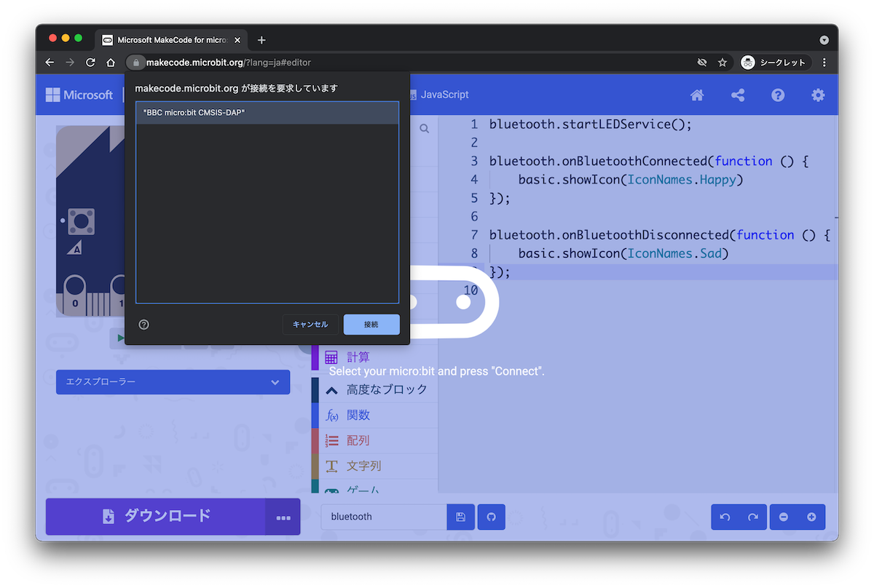Open the シークレット incognito profile button
The height and width of the screenshot is (588, 874).
(x=774, y=63)
